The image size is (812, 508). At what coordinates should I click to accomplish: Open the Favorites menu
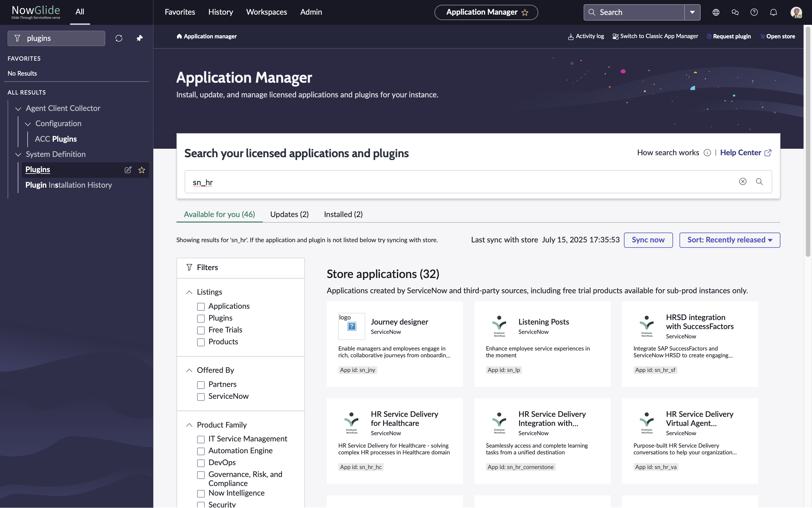[x=180, y=12]
